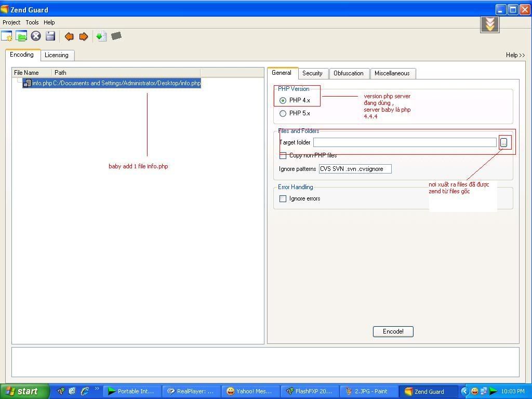Switch to 2.JPG - Paint taskbar item
Viewport: 532px width, 399px height.
pyautogui.click(x=369, y=391)
